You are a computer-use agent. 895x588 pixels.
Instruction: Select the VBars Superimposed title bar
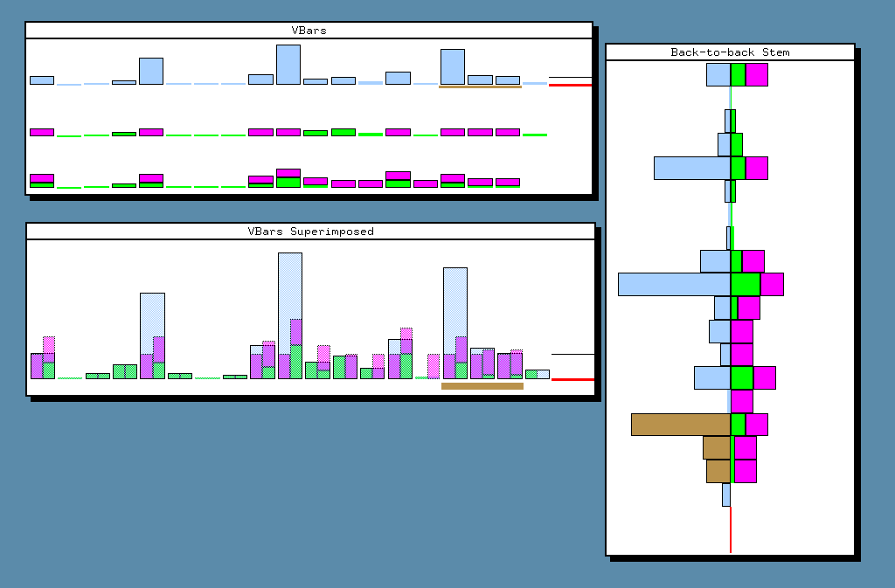pos(310,231)
